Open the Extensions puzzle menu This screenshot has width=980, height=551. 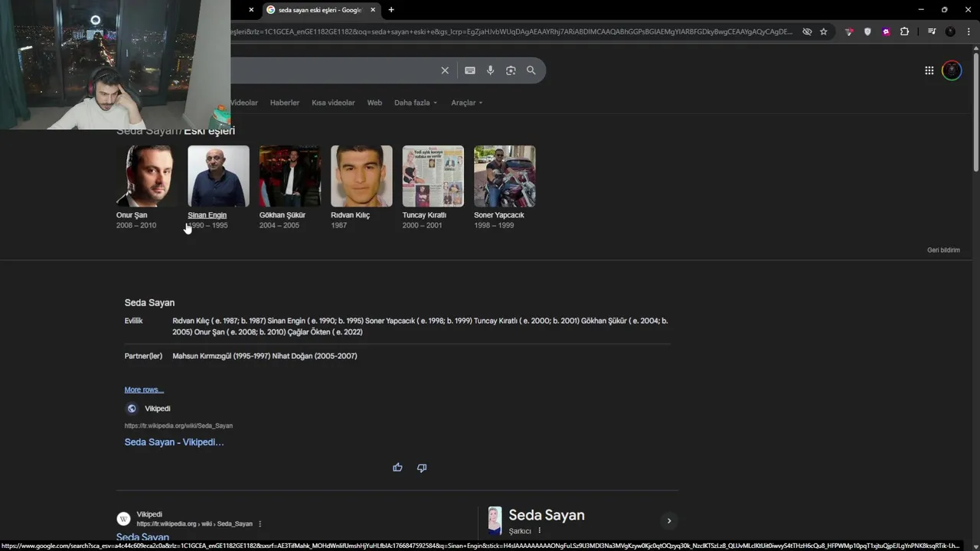coord(905,31)
